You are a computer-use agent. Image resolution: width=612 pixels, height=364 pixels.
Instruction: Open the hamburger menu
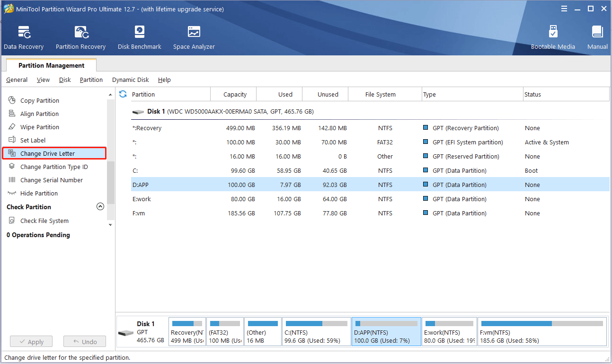click(x=564, y=8)
